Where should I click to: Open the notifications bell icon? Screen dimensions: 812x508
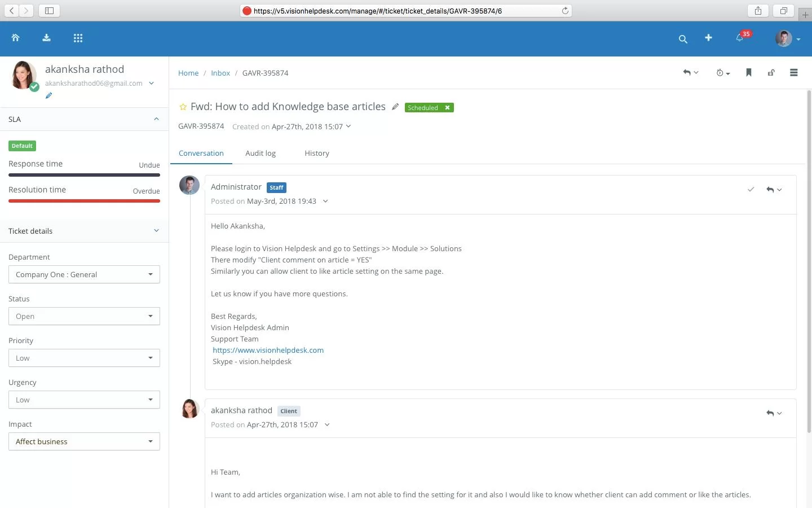coord(739,38)
